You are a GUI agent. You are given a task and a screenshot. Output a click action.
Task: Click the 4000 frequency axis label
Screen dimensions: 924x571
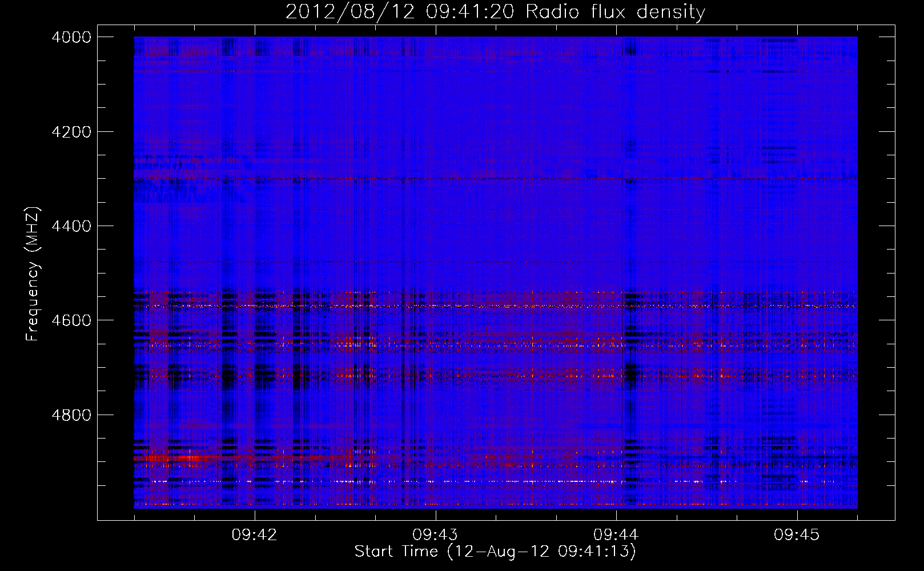click(x=71, y=37)
